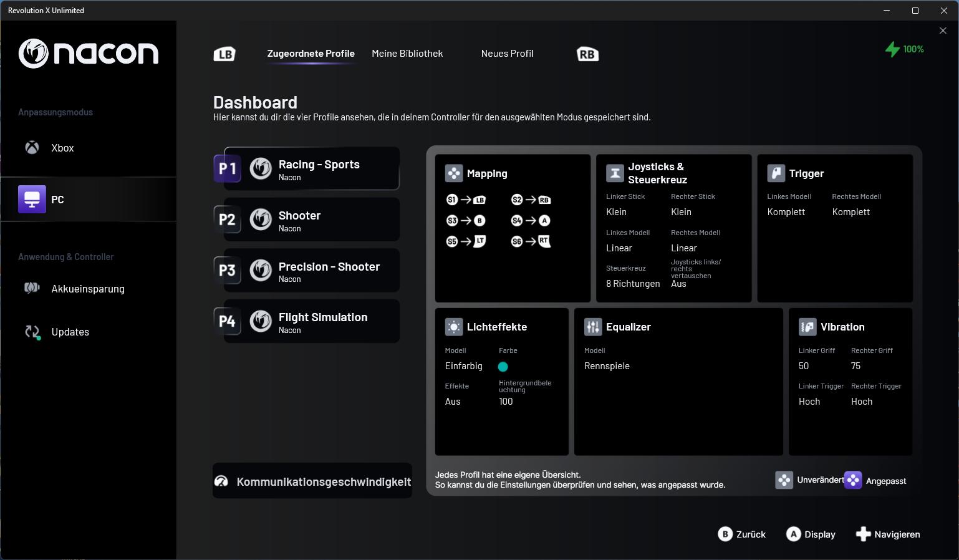Open Akkueinsparung in the sidebar
Screen dimensions: 959x560
tap(87, 289)
